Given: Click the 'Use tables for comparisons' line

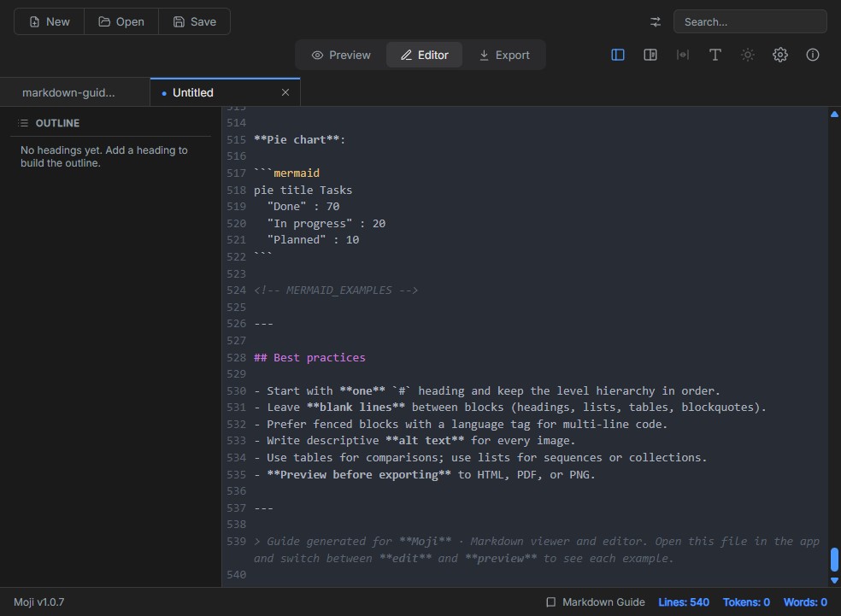Looking at the screenshot, I should click(x=480, y=457).
